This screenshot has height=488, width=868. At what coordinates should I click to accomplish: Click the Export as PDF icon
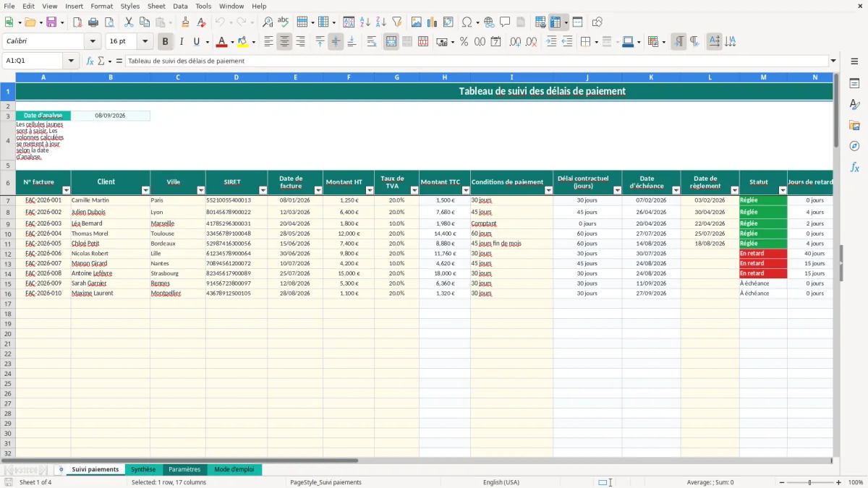coord(77,22)
